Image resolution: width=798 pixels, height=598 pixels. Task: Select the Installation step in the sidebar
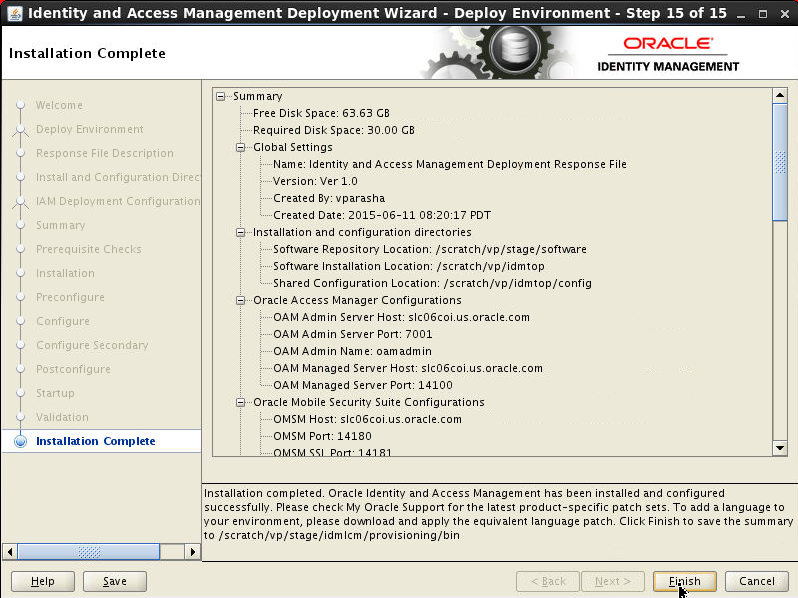[x=65, y=273]
